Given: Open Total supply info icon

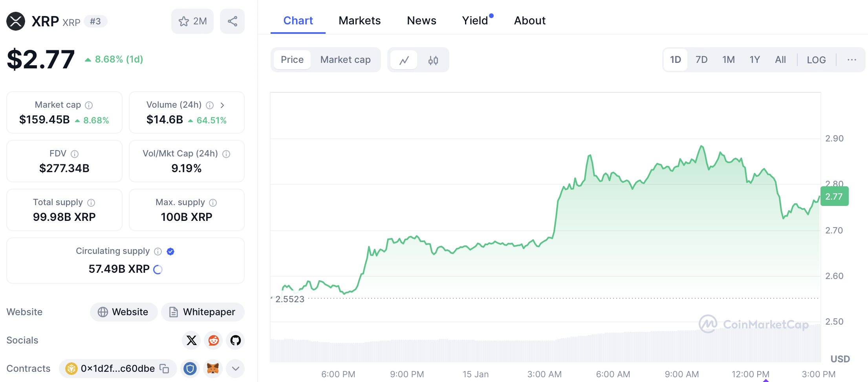Looking at the screenshot, I should [x=91, y=202].
